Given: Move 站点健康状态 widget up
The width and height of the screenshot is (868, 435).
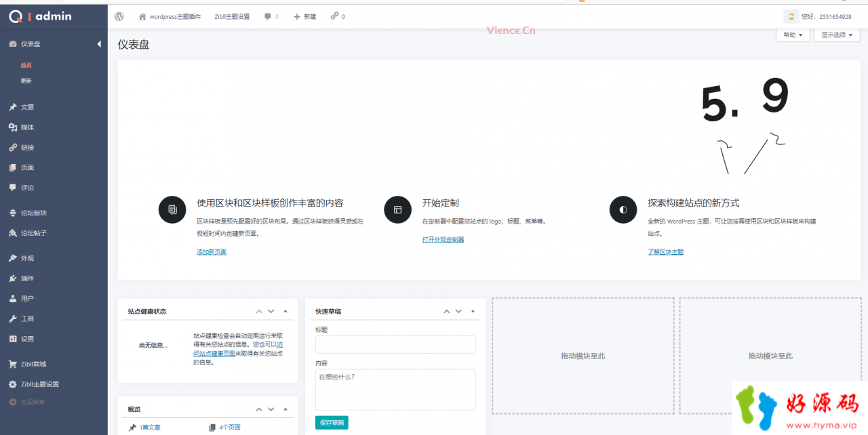Looking at the screenshot, I should pos(258,312).
